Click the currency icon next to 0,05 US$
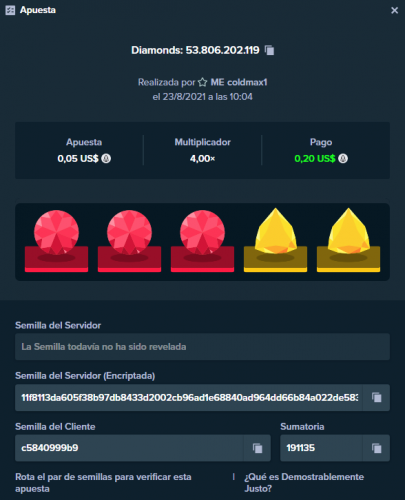405x500 pixels. 106,158
